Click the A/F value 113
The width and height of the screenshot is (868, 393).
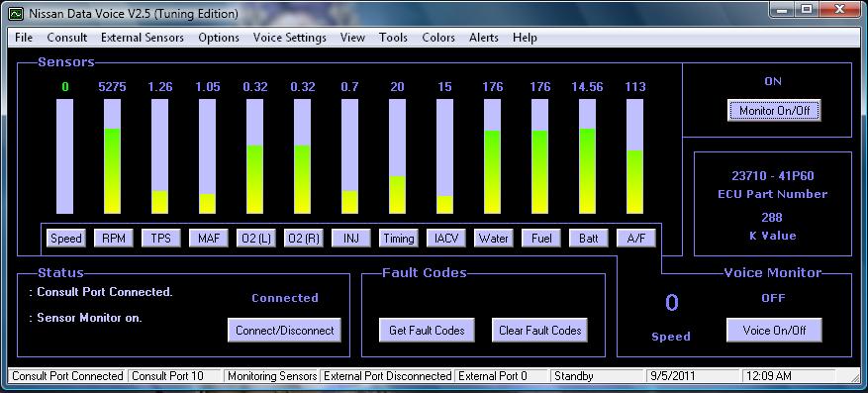[635, 87]
